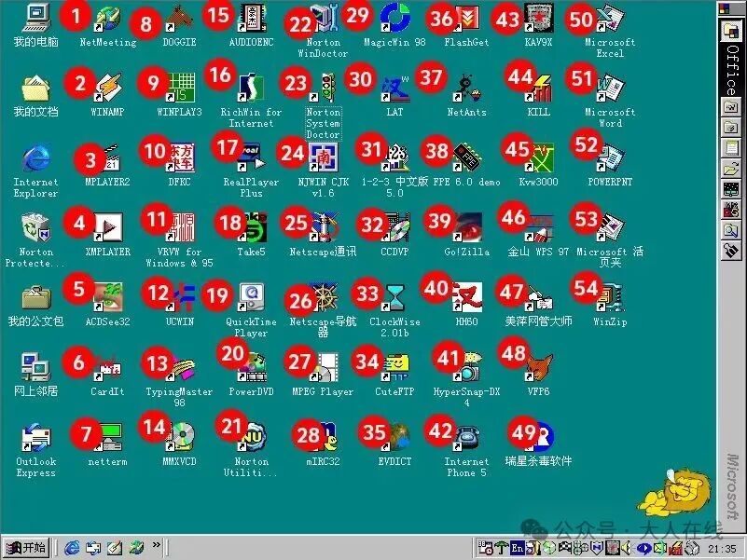Image resolution: width=747 pixels, height=560 pixels.
Task: Open the Go!Zilla desktop icon
Action: tap(467, 228)
